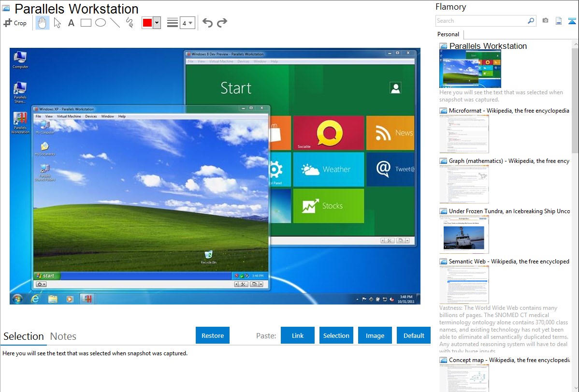Click the Recycle Bin icon in XP
The height and width of the screenshot is (392, 579).
[x=209, y=257]
